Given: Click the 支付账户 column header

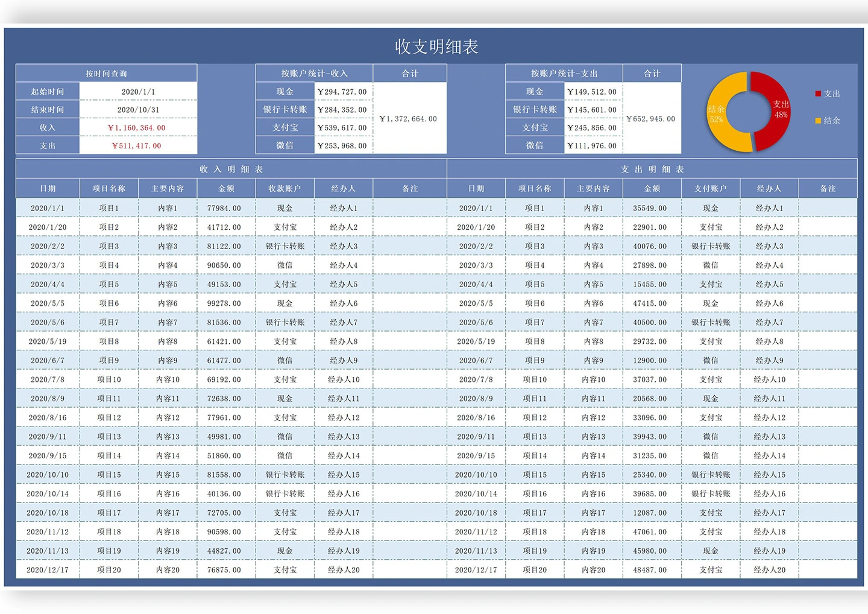Looking at the screenshot, I should tap(710, 189).
